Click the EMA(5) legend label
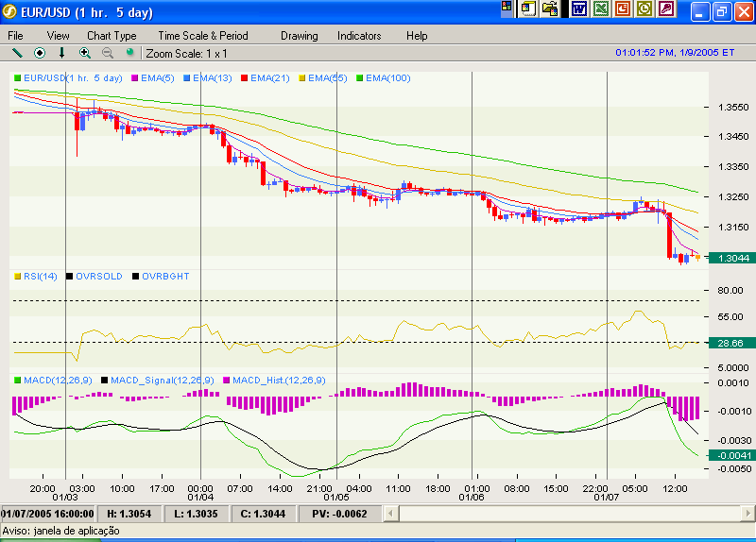The width and height of the screenshot is (756, 542). tap(156, 78)
